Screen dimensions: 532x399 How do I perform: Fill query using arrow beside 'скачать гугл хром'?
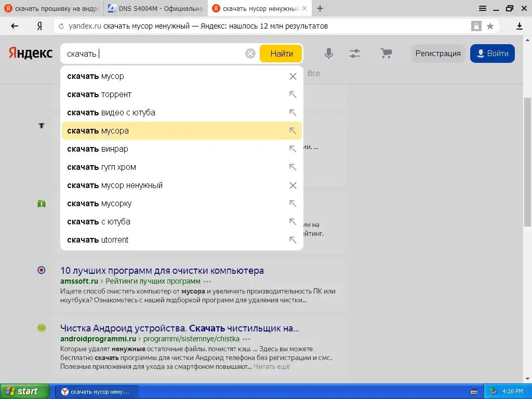click(293, 167)
